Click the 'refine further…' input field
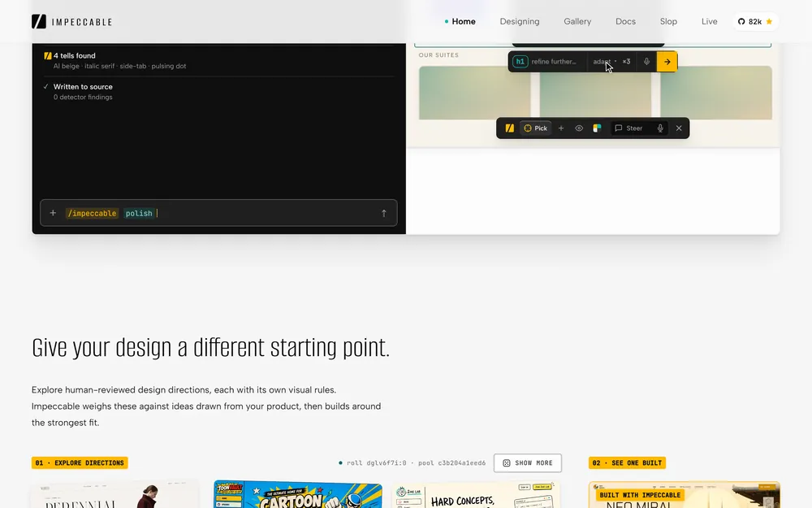 [554, 62]
